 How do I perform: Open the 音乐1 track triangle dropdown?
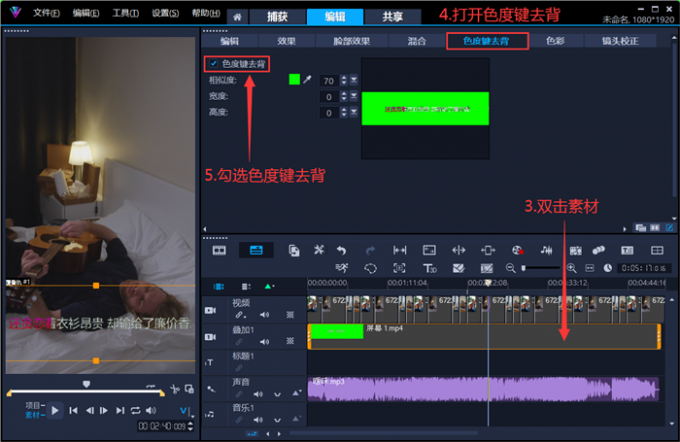tap(296, 419)
